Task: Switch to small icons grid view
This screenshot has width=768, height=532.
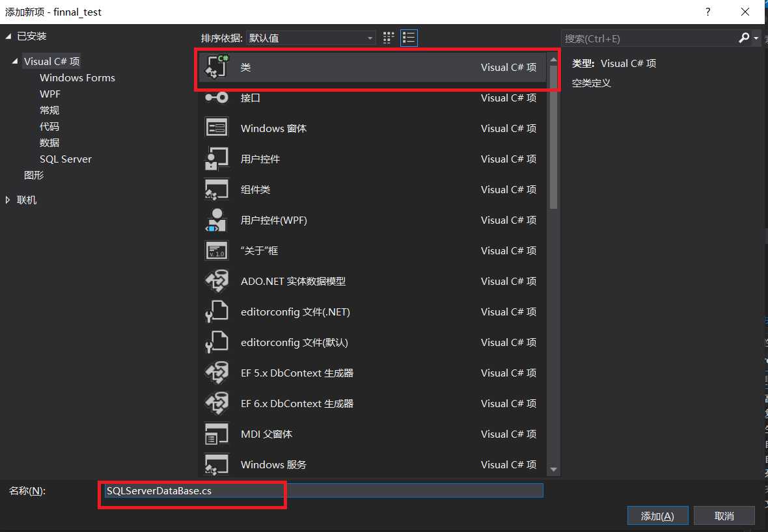Action: pos(389,38)
